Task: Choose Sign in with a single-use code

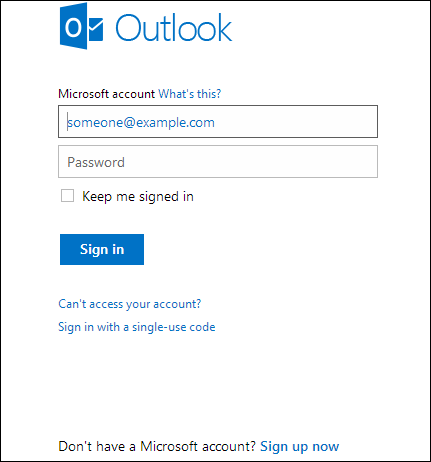Action: point(137,327)
